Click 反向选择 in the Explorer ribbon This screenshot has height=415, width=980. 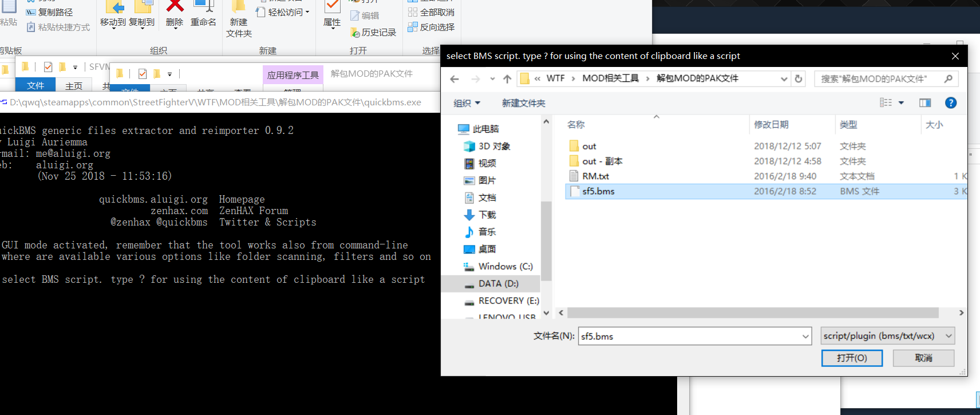coord(431,27)
